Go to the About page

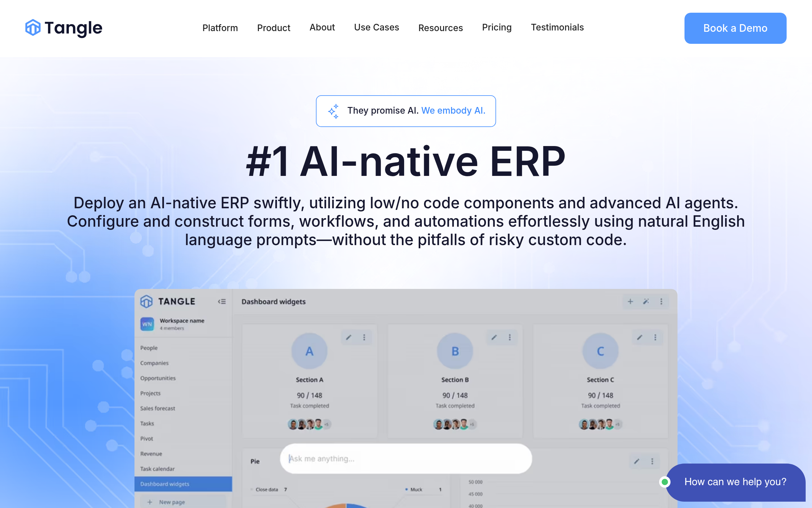click(322, 27)
